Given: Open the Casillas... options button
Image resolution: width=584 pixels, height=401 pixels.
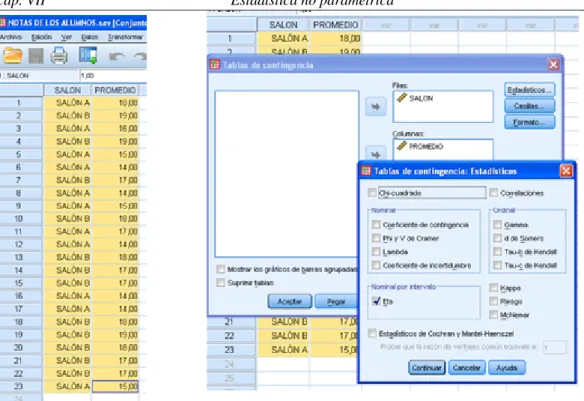Looking at the screenshot, I should (x=529, y=106).
